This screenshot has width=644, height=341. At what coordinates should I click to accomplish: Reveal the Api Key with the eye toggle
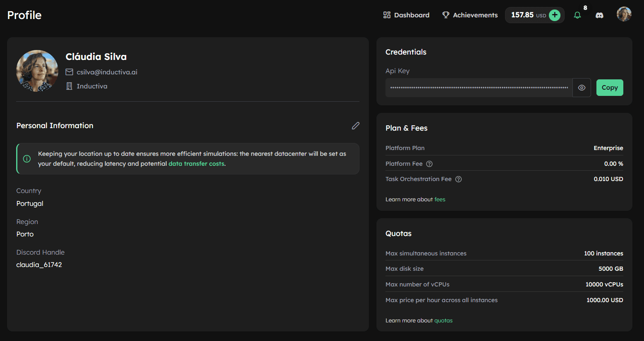click(582, 87)
